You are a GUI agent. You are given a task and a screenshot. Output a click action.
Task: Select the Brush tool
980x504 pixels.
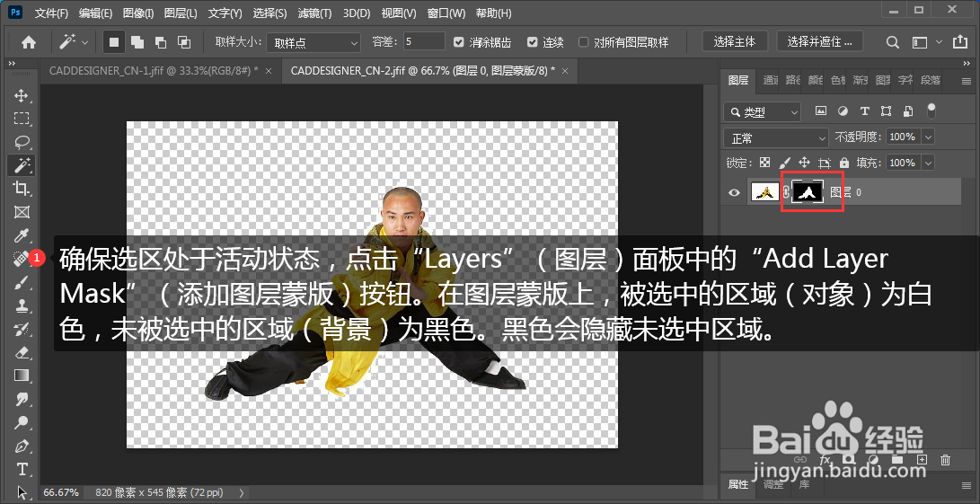[x=22, y=283]
